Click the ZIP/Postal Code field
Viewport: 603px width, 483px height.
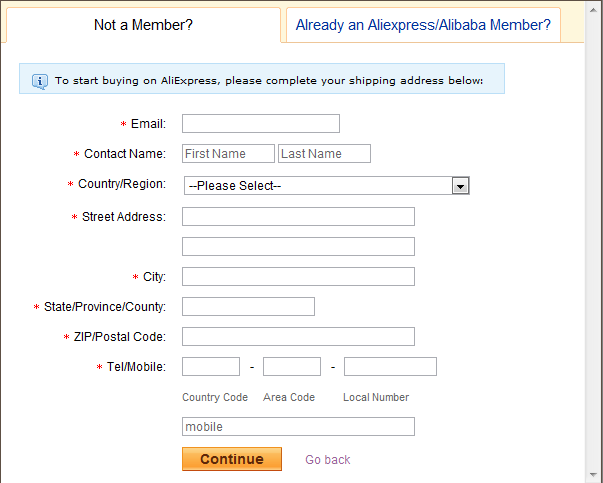[298, 337]
